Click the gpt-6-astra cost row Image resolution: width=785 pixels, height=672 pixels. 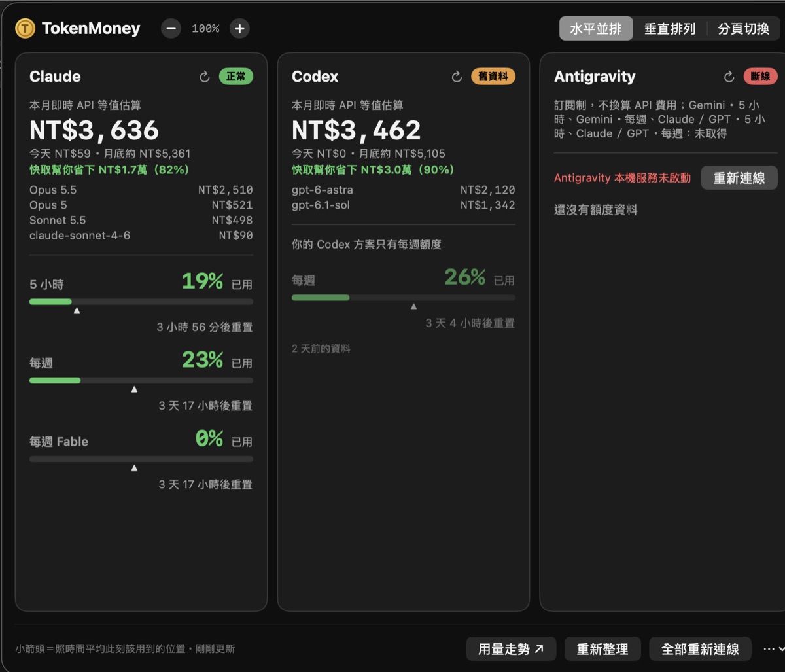404,190
